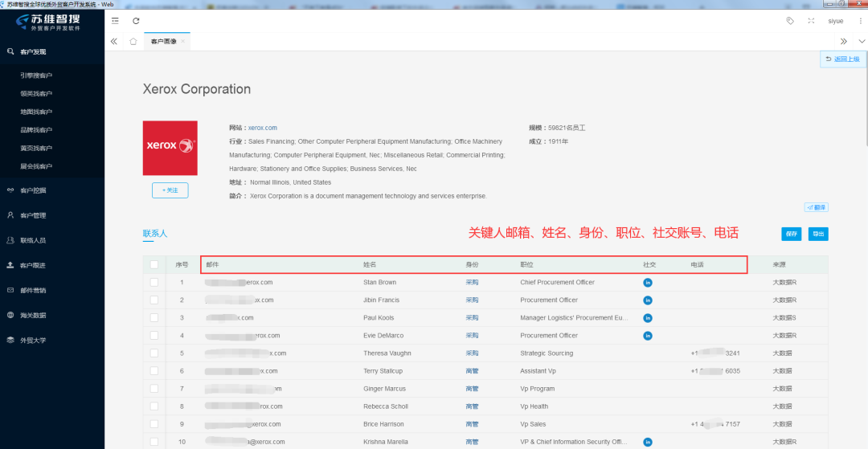Viewport: 868px width, 449px height.
Task: Open LinkedIn icon for Jibin Francis
Action: point(647,300)
